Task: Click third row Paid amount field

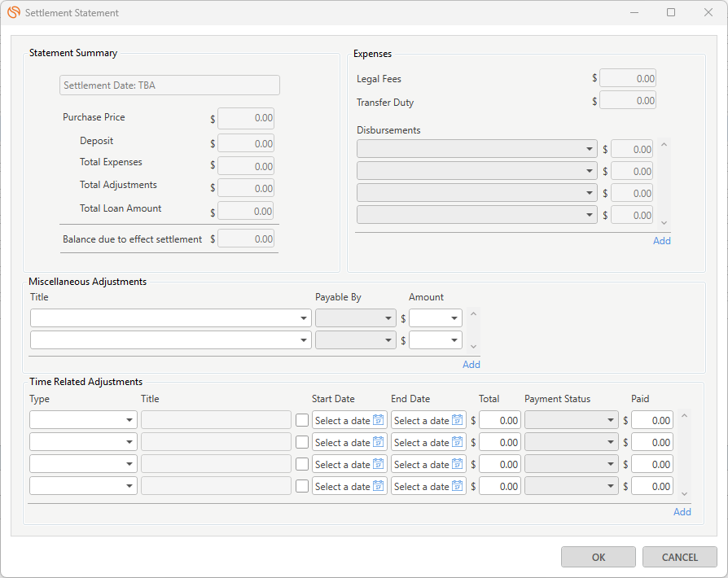Action: [x=652, y=464]
